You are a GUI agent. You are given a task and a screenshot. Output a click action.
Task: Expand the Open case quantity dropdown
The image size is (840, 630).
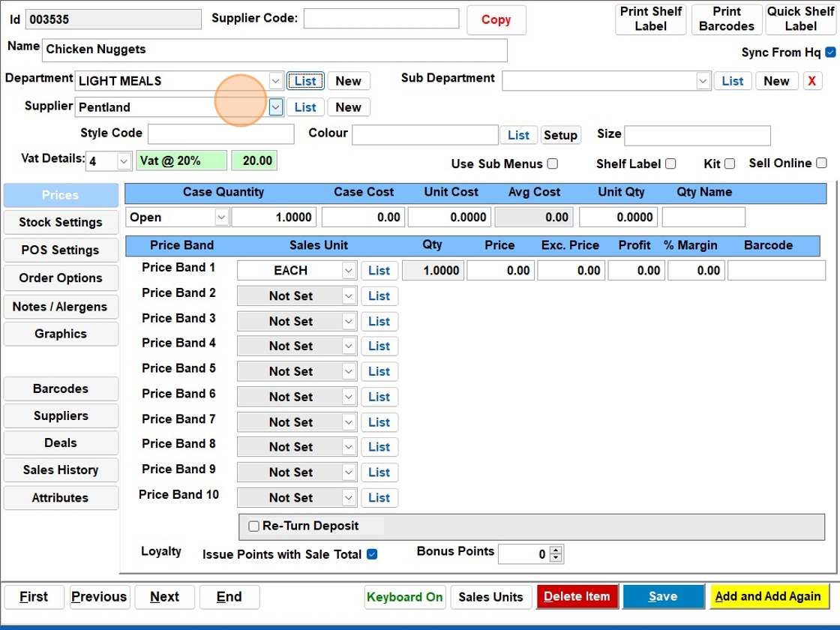[221, 217]
